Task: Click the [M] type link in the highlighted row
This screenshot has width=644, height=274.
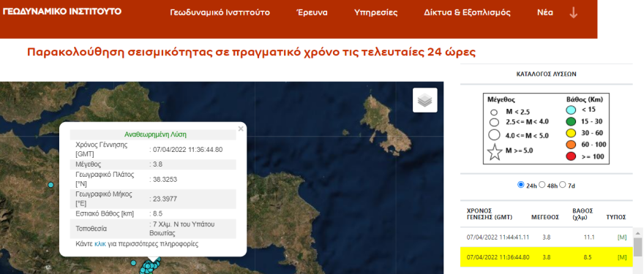Action: click(x=622, y=257)
